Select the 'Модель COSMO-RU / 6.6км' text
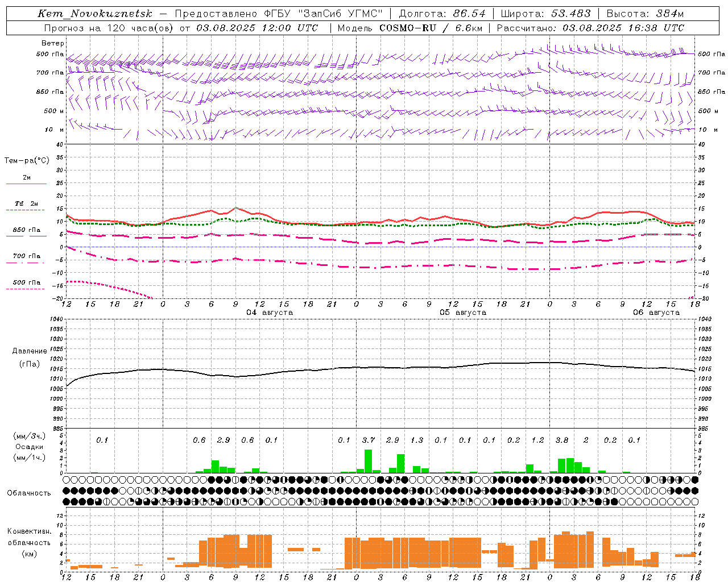The height and width of the screenshot is (582, 728). pyautogui.click(x=410, y=28)
